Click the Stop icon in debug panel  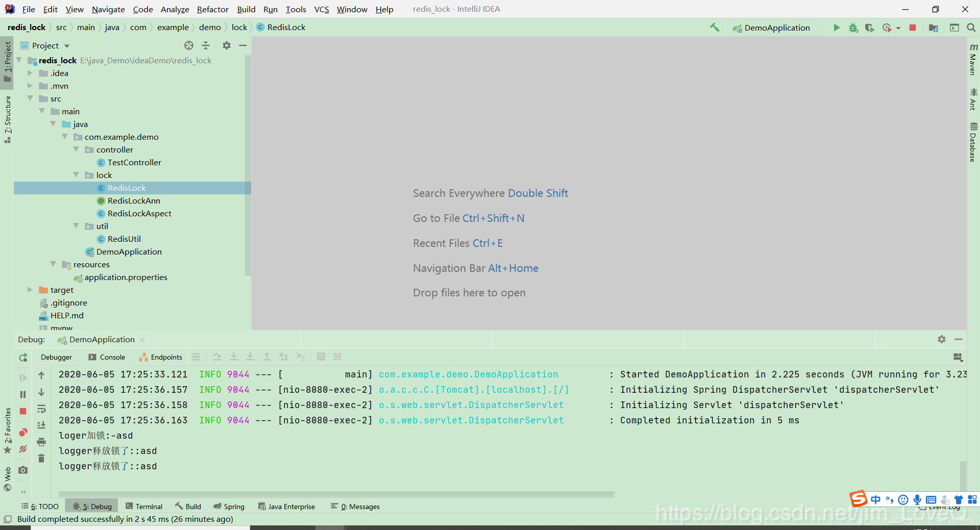(x=23, y=411)
